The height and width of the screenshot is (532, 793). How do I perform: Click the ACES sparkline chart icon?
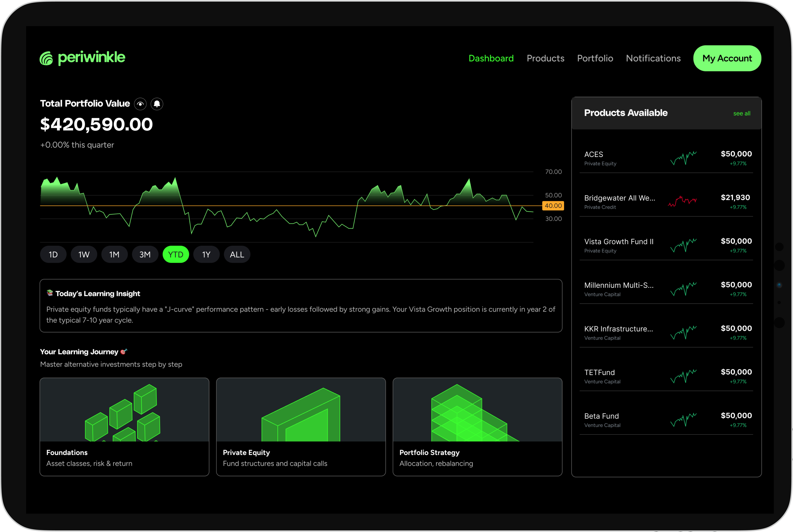coord(683,158)
